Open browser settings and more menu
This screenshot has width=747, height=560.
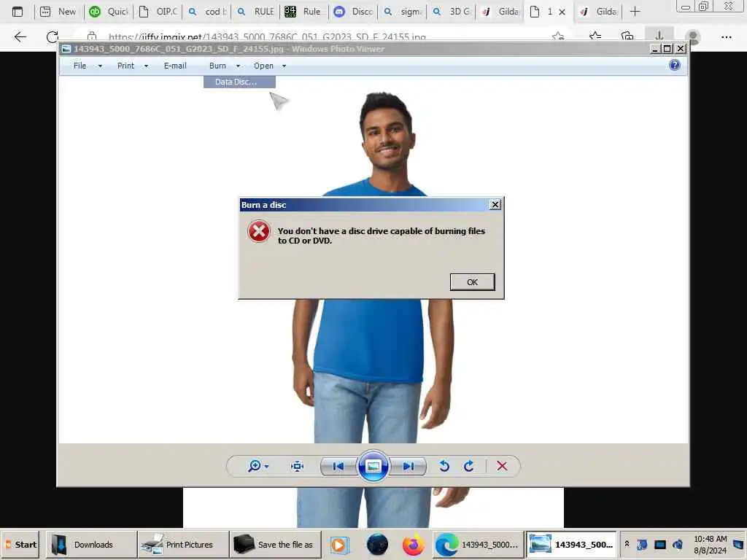pos(726,36)
